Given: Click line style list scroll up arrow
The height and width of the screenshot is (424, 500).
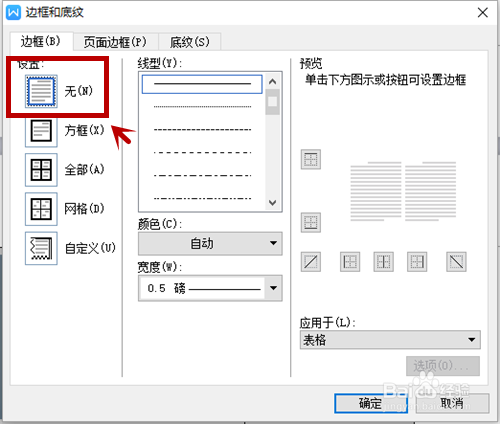Looking at the screenshot, I should coord(273,82).
